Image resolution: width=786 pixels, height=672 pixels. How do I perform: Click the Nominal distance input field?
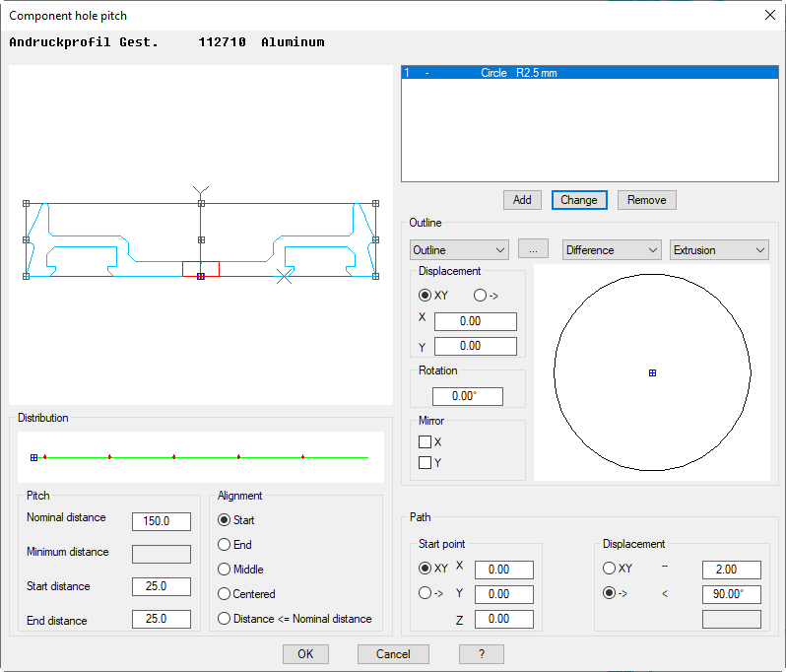tap(162, 521)
